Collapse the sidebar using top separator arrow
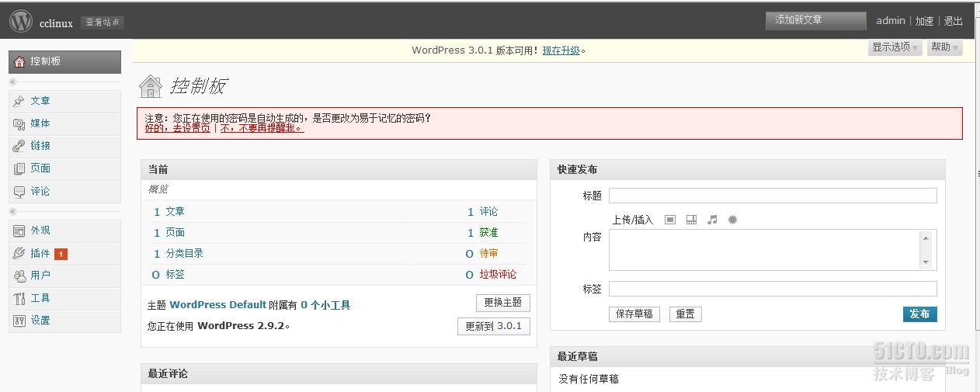Screen dimensions: 980x392 [x=12, y=82]
